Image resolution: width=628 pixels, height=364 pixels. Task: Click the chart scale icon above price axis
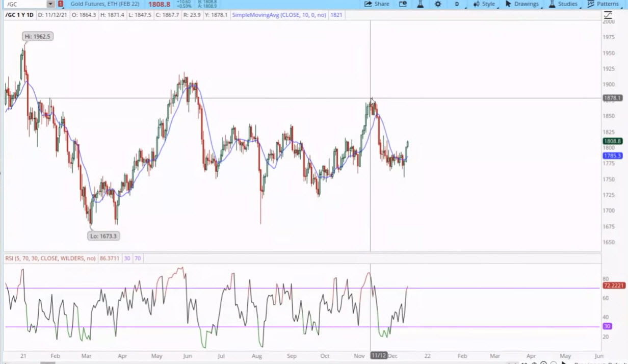[x=608, y=15]
